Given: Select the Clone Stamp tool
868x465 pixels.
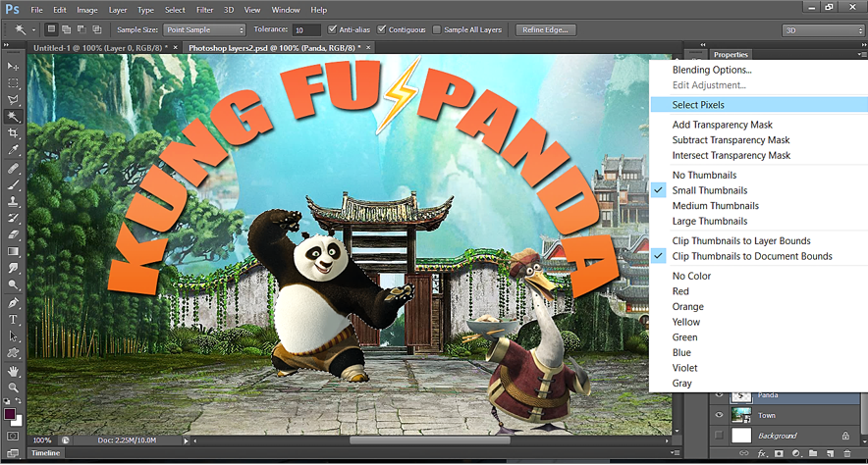Looking at the screenshot, I should [x=13, y=202].
